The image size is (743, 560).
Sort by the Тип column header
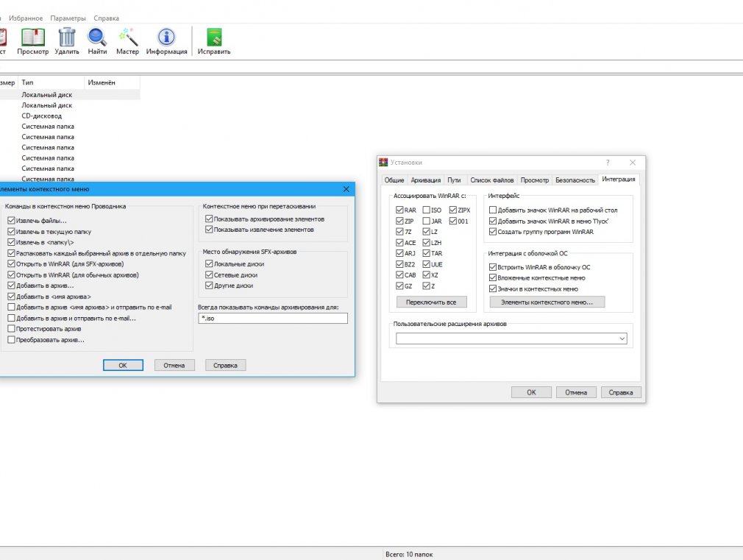click(51, 82)
